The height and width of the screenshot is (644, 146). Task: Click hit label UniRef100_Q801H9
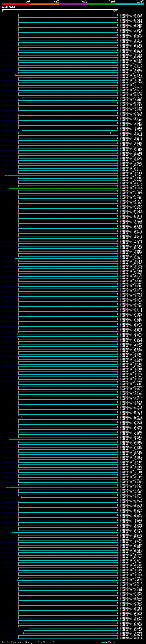[131, 442]
